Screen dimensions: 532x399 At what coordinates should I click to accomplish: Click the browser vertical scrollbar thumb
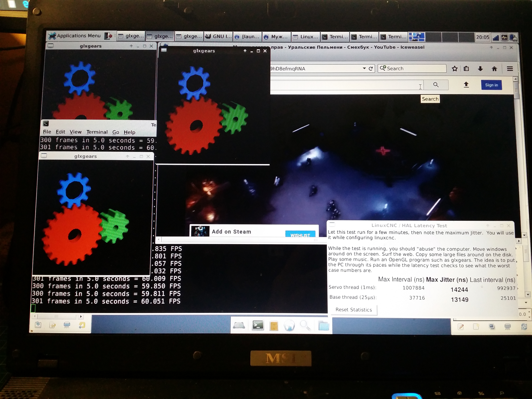tap(516, 90)
